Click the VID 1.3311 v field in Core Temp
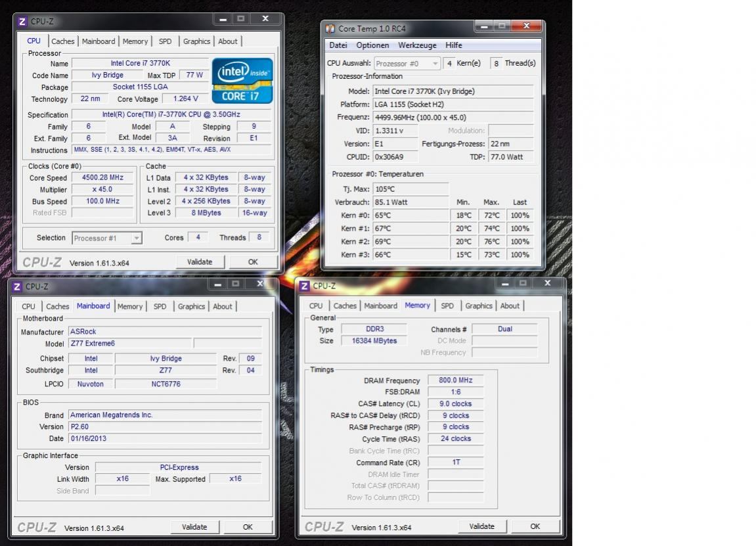Viewport: 756px width, 546px height. coord(395,131)
